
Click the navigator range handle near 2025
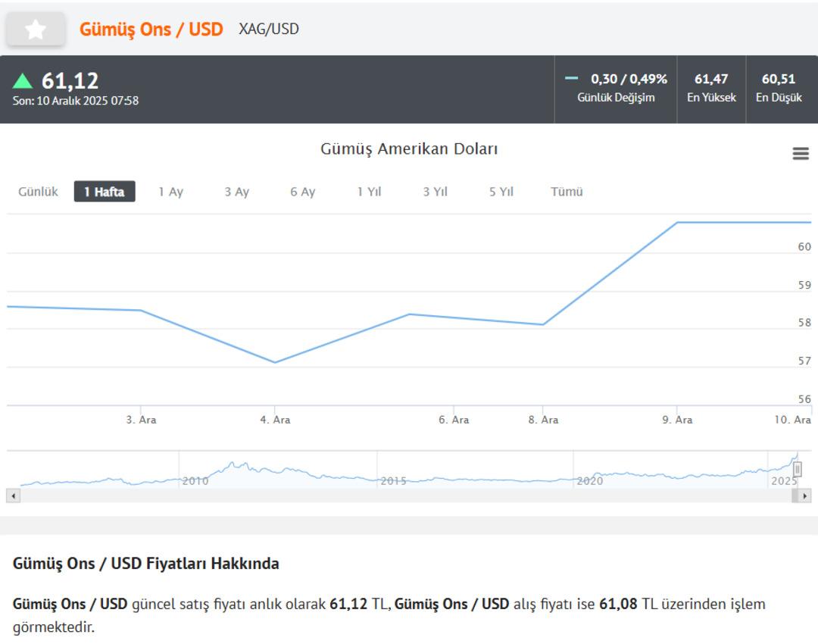coord(797,469)
